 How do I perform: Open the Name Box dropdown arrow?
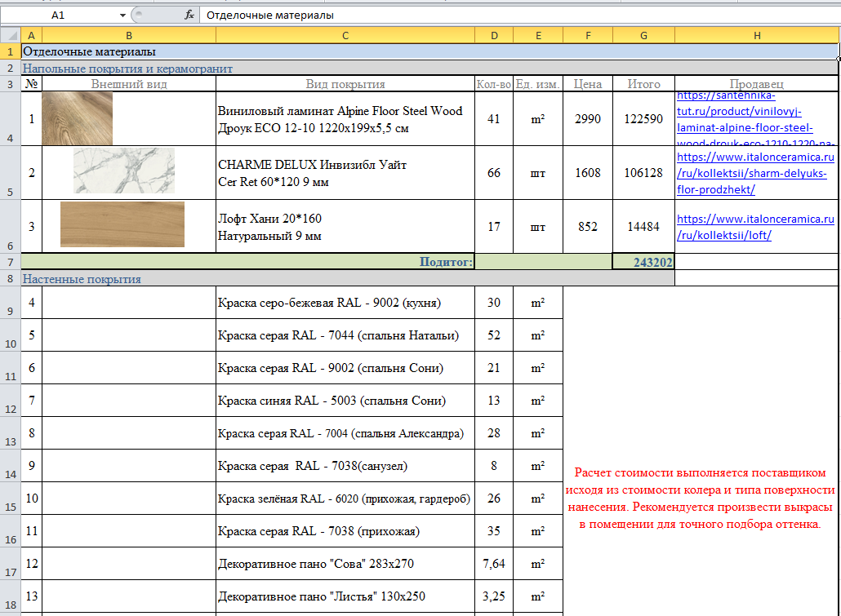122,16
